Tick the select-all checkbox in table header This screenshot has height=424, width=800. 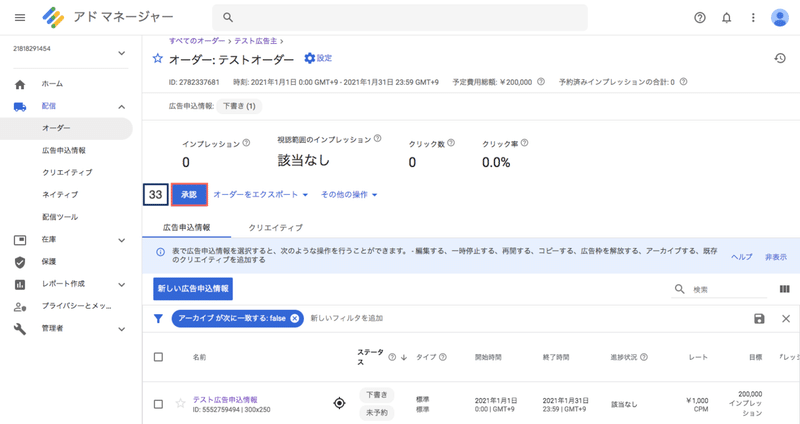(159, 357)
